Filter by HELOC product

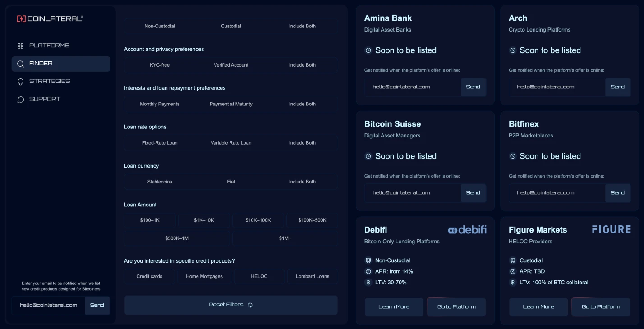[x=259, y=276]
